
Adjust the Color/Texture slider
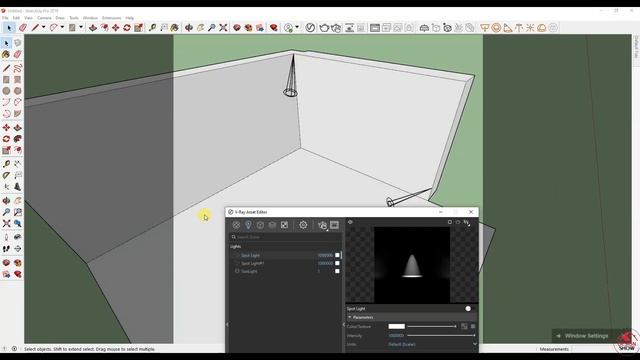(x=432, y=326)
